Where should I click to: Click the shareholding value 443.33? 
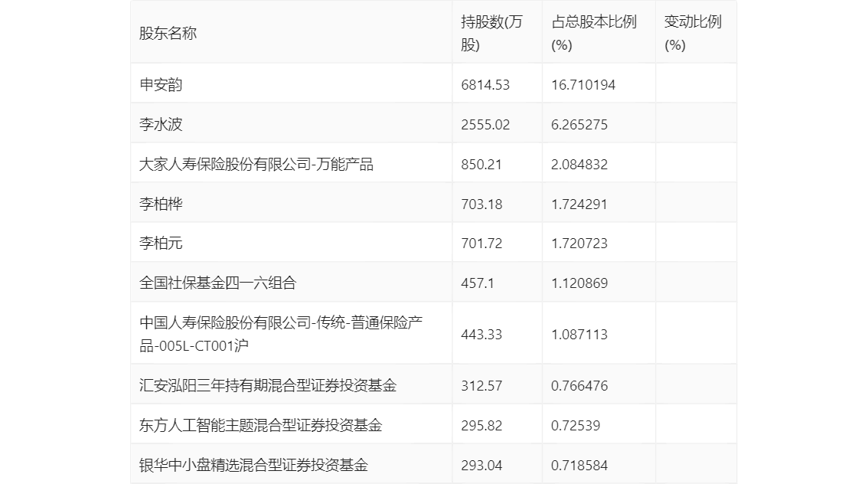[478, 334]
